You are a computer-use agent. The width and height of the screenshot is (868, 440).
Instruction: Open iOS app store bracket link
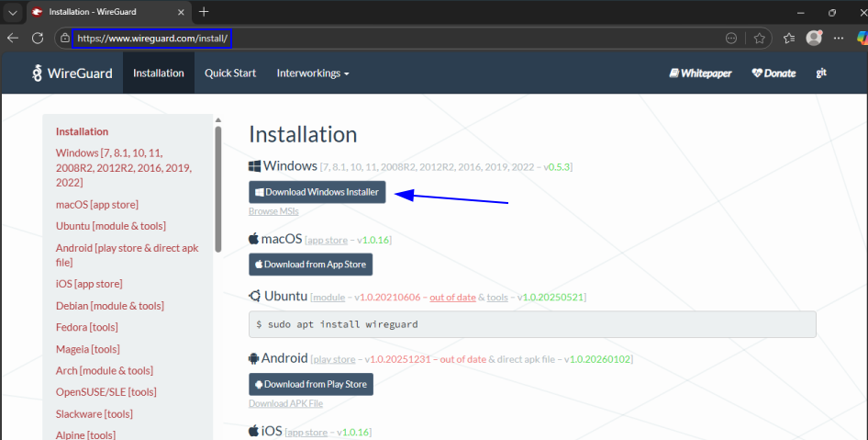click(307, 433)
